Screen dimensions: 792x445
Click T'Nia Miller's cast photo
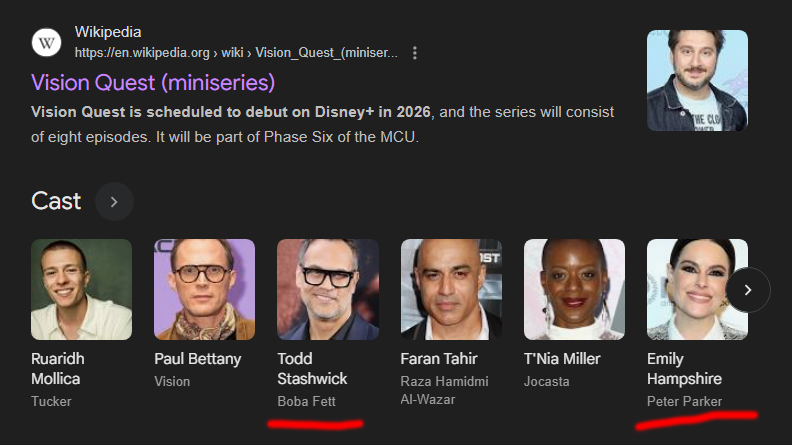click(x=574, y=289)
